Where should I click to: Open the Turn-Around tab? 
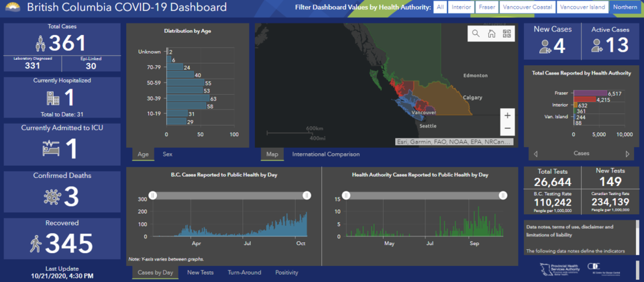click(x=244, y=272)
